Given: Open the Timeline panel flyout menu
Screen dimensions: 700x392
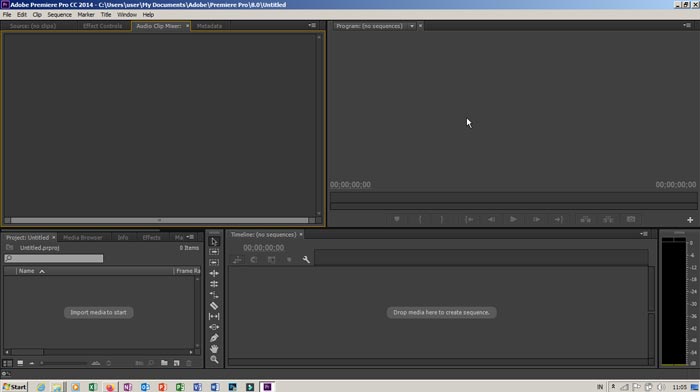Looking at the screenshot, I should [644, 234].
